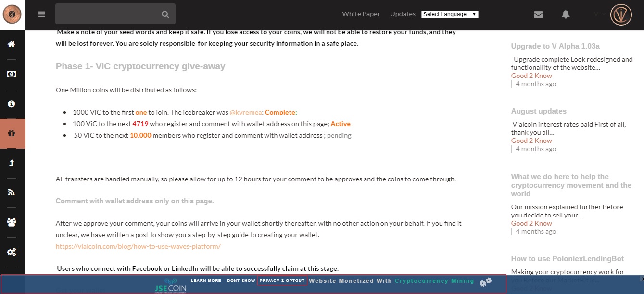Click PRIVACY & OPTOUT in the banner
This screenshot has width=644, height=294.
click(x=282, y=281)
